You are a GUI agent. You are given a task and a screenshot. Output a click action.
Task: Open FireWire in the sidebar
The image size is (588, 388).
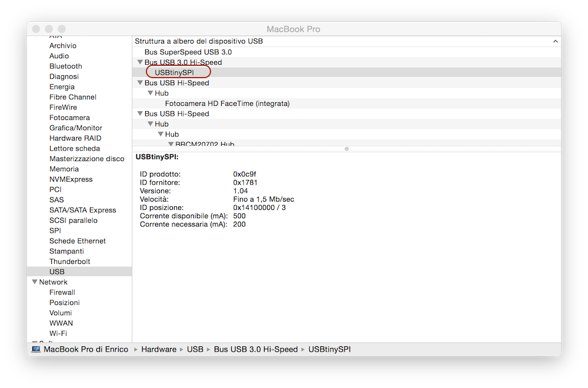[x=63, y=107]
